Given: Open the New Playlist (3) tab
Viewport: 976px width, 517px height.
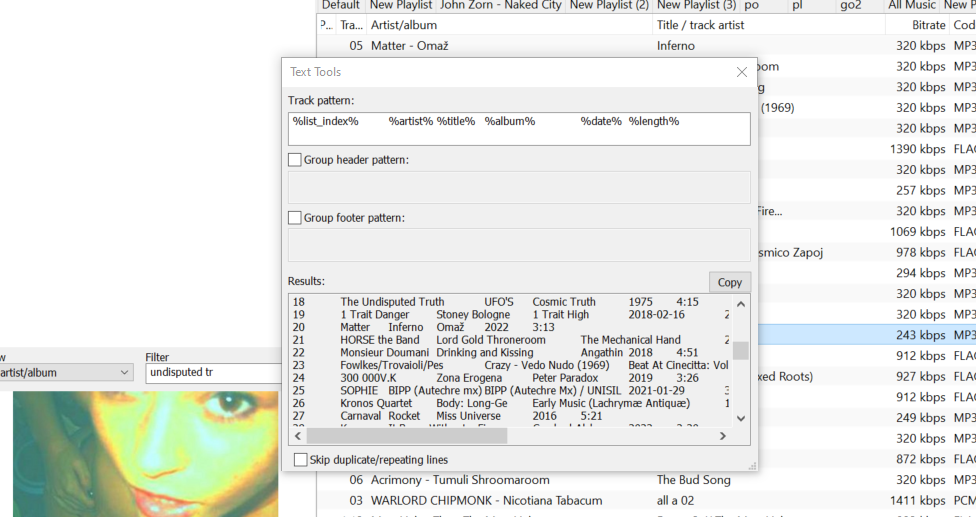Looking at the screenshot, I should [696, 5].
